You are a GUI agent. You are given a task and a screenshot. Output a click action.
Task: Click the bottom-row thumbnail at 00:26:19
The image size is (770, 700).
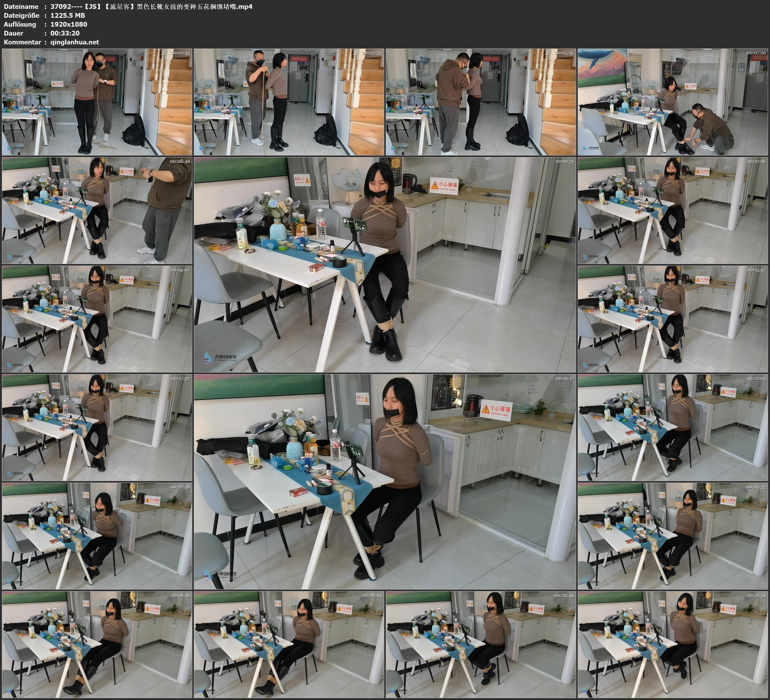point(97,644)
